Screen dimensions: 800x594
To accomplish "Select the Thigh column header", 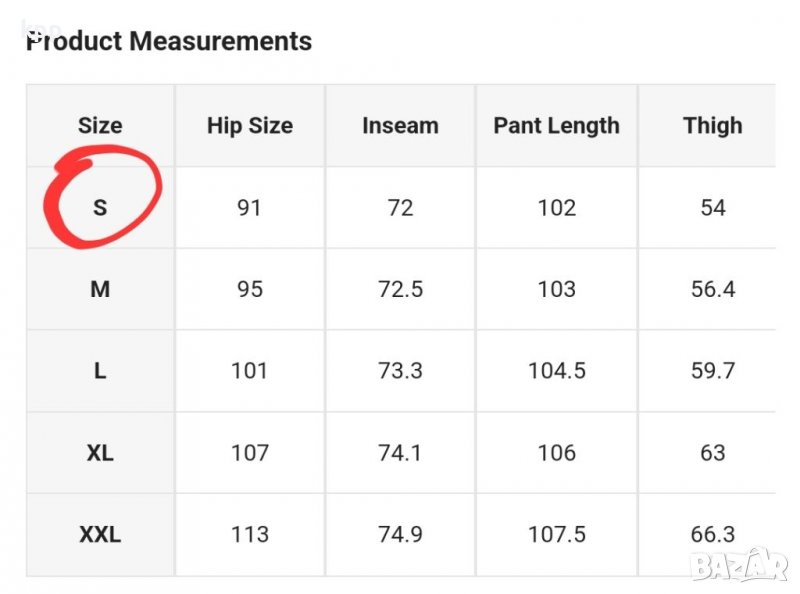I will coord(712,126).
